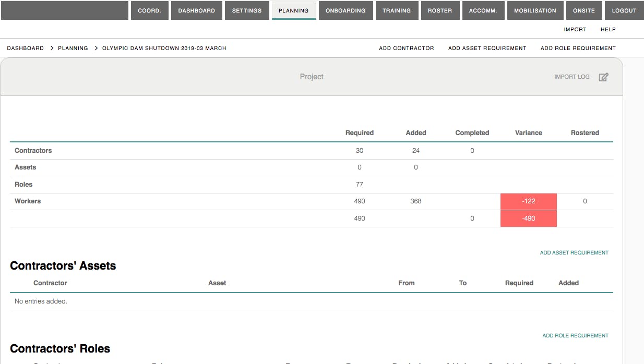
Task: Click the Added column header in summary table
Action: (x=416, y=132)
